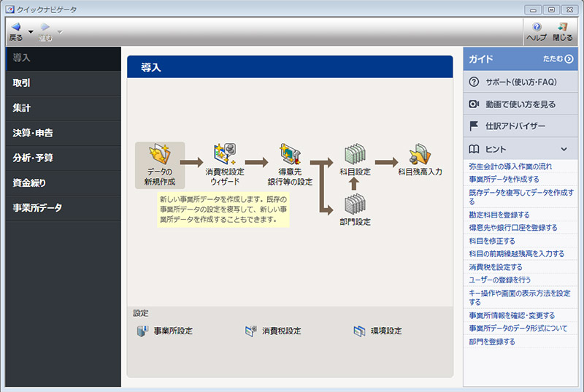Select the 取引 sidebar menu item
This screenshot has width=584, height=392.
click(x=64, y=83)
